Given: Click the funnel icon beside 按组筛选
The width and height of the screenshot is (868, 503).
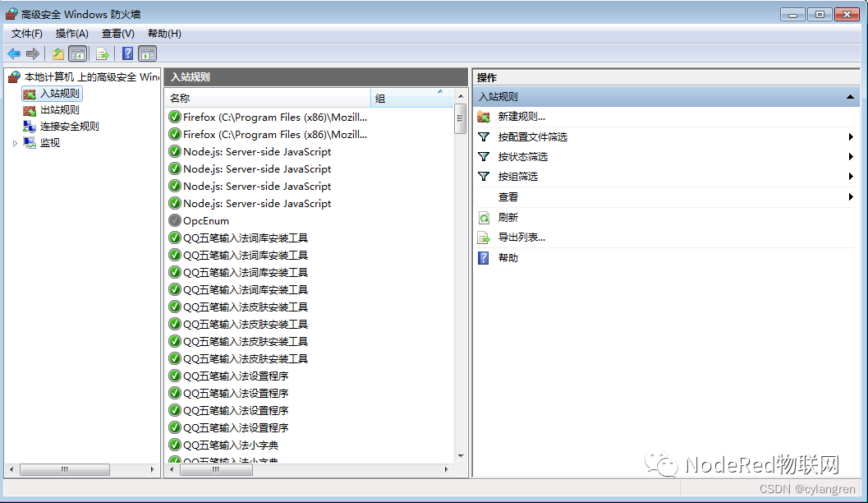Looking at the screenshot, I should coord(484,176).
